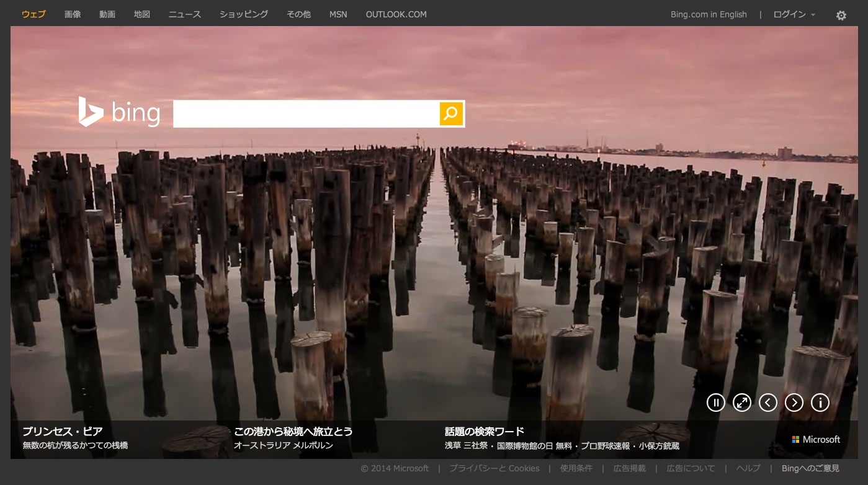Go to previous background image

click(767, 403)
